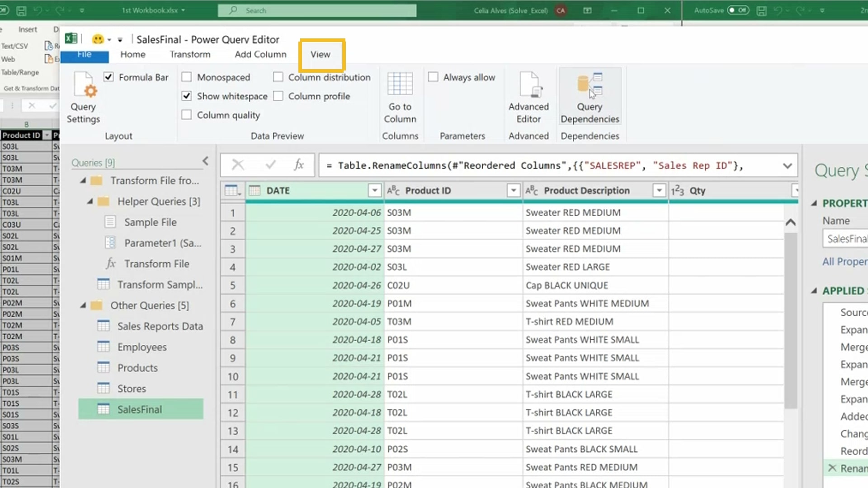Collapse APPLIED STEPS section triangle
The image size is (868, 488).
point(814,291)
